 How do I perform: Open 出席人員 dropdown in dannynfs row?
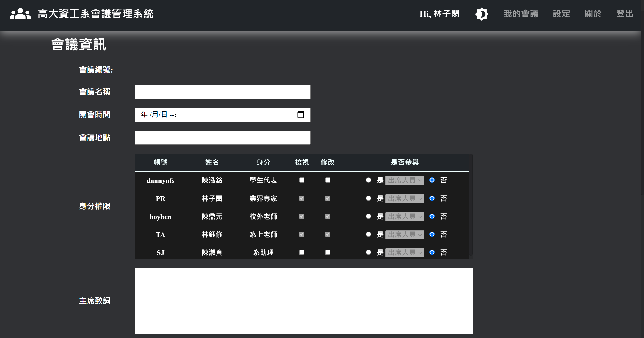pos(405,180)
